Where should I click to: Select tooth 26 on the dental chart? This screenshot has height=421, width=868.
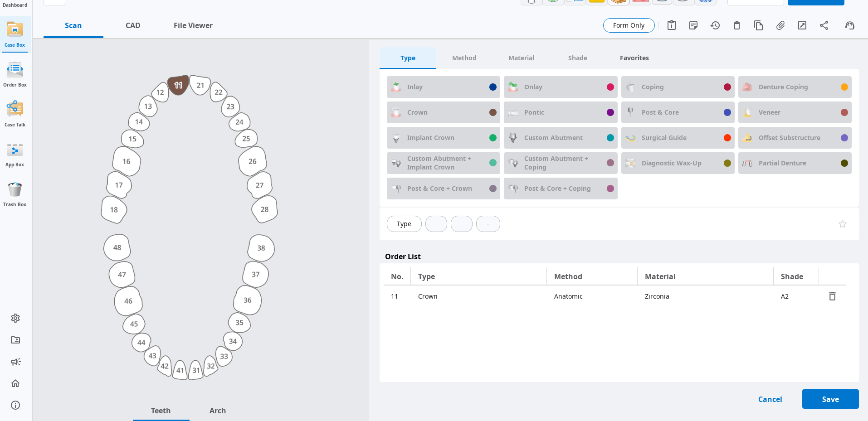coord(253,161)
